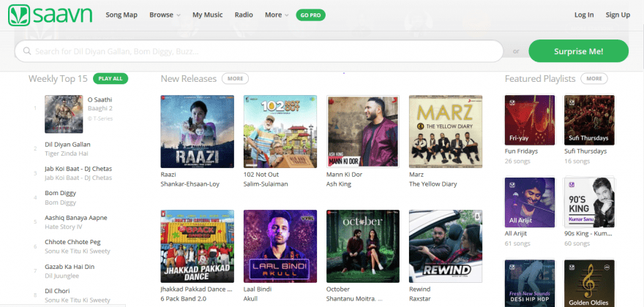Click the 90s King - Kum... playlist title
The image size is (644, 307).
click(x=588, y=233)
